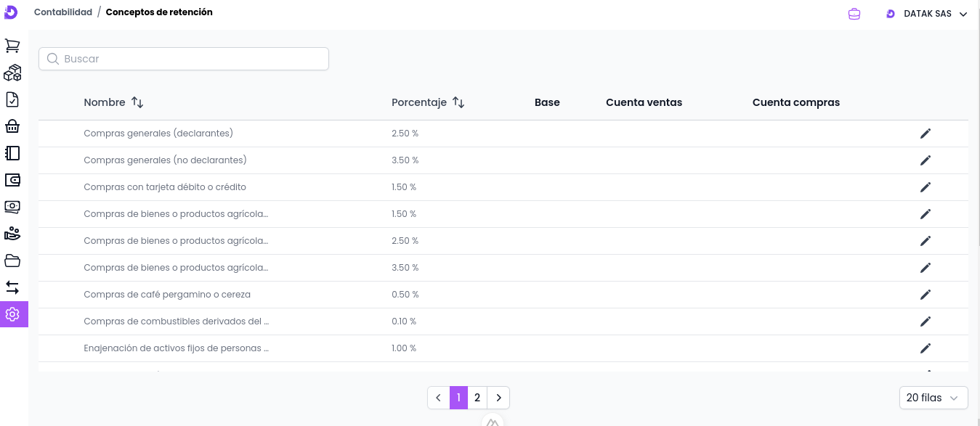Edit Compras generales (declarantes) retention
The width and height of the screenshot is (980, 426).
(x=925, y=134)
